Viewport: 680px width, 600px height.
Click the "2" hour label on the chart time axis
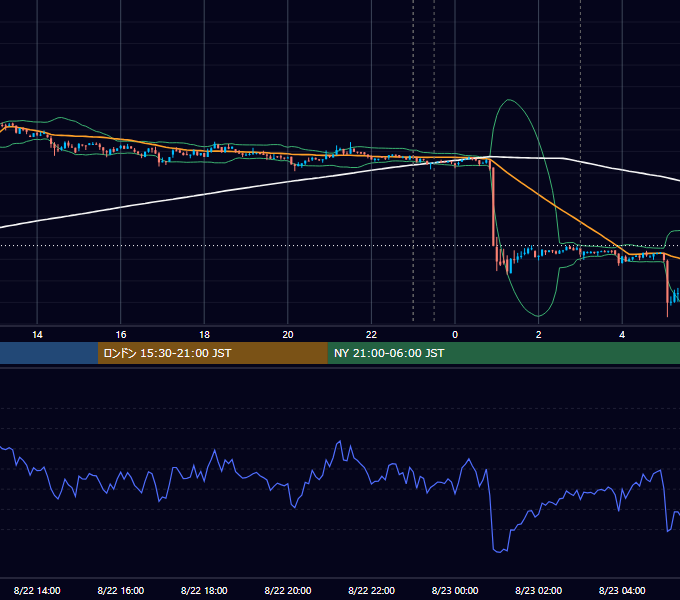[x=539, y=335]
